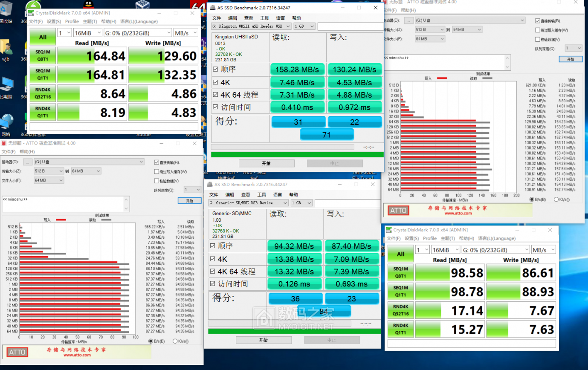Viewport: 588px width, 370px height.
Task: Uncheck 访问时间 in the Kingston AS SSD window
Action: [215, 107]
